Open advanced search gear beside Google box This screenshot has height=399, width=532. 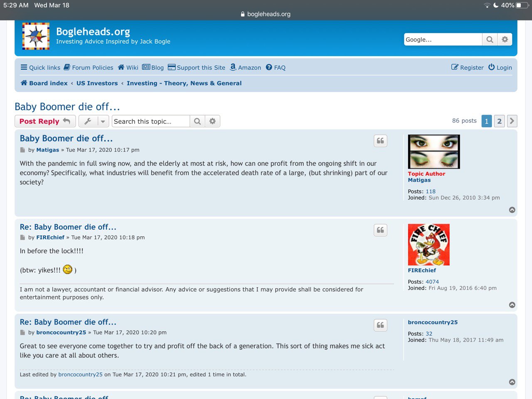pos(505,39)
